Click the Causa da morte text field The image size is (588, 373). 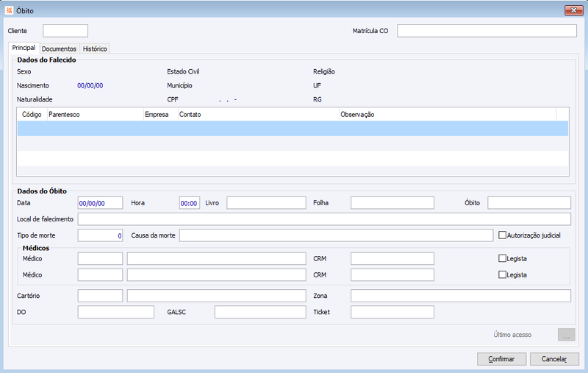click(x=336, y=235)
